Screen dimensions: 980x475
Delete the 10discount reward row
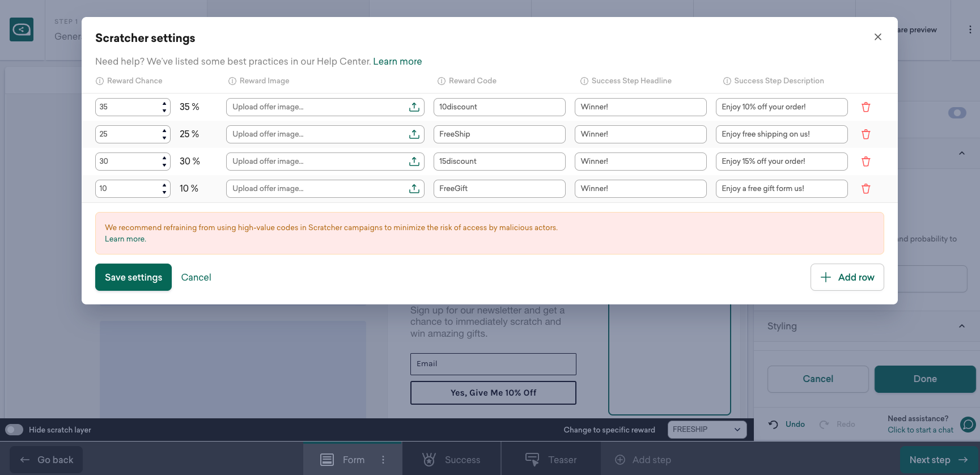point(866,107)
